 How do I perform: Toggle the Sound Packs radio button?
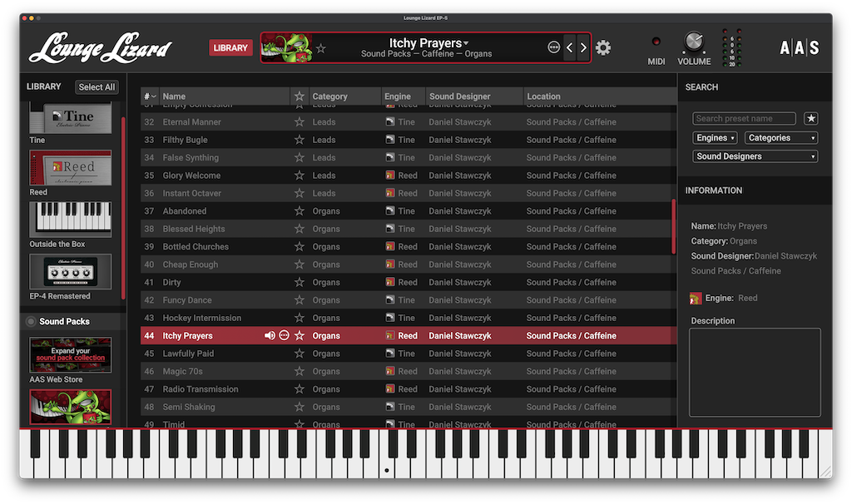point(31,322)
